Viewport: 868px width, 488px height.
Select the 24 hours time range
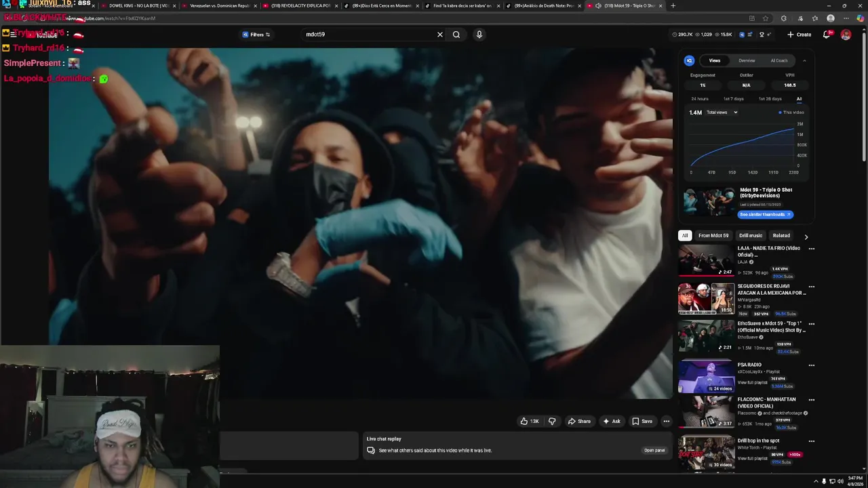[x=700, y=99]
